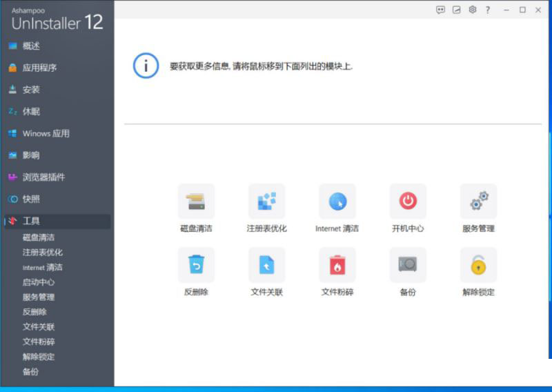The width and height of the screenshot is (552, 392).
Task: Select 备份 sub-item in sidebar
Action: [x=30, y=371]
